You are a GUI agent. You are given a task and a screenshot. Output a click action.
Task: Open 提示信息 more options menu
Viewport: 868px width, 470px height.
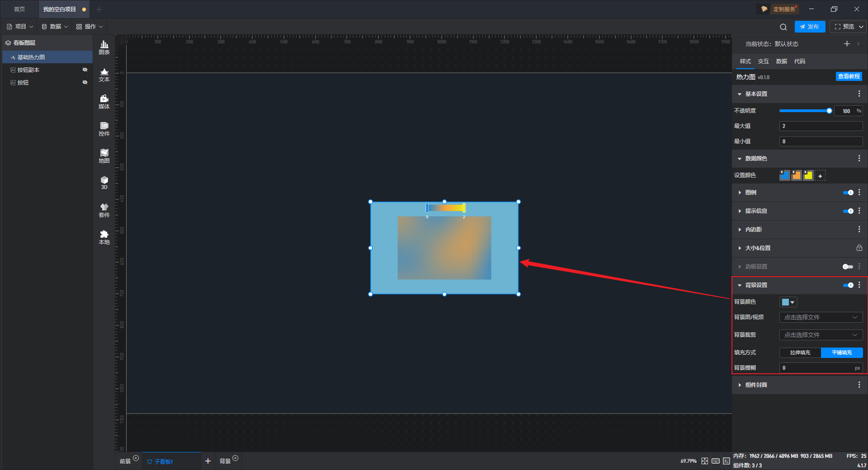coord(859,211)
